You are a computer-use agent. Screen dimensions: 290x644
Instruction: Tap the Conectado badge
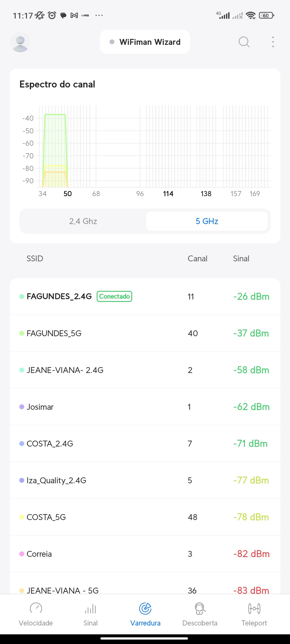114,297
